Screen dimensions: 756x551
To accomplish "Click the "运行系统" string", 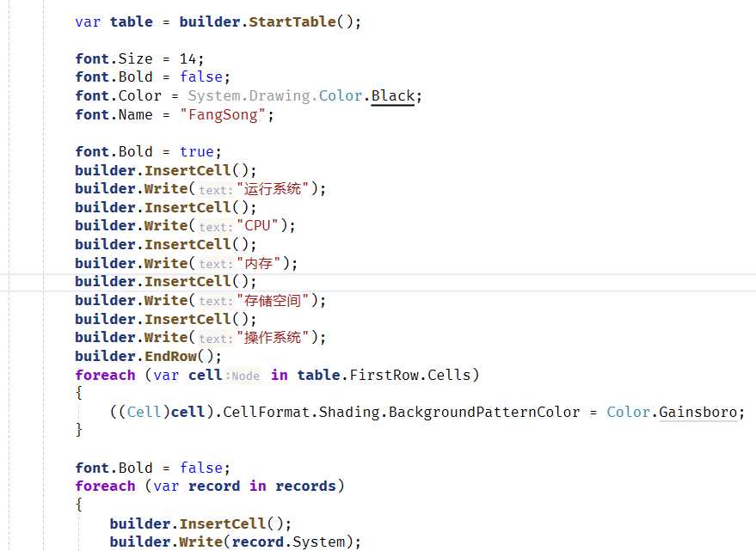I will click(x=273, y=189).
